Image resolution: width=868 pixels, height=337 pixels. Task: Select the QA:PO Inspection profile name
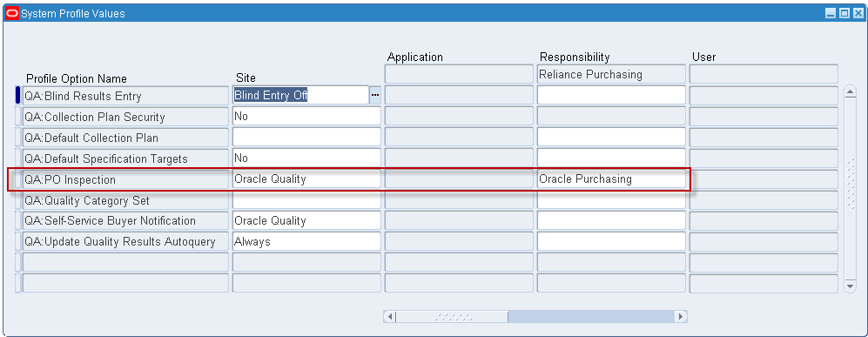pyautogui.click(x=125, y=180)
